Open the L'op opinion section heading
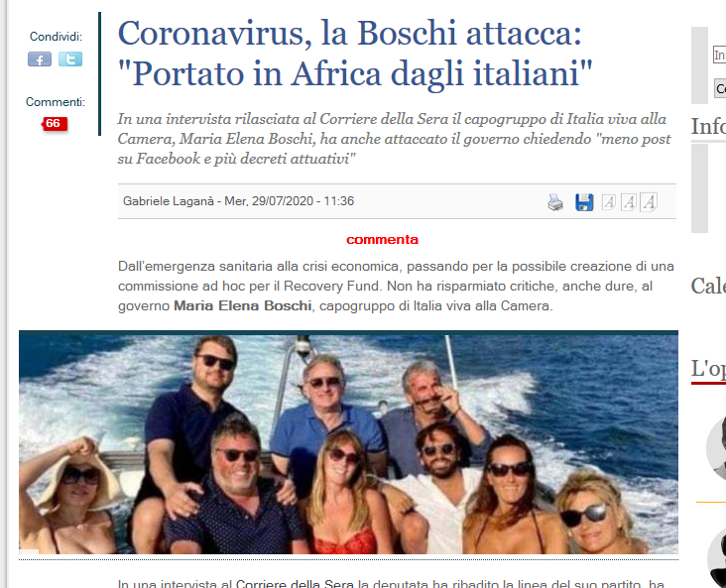Image resolution: width=726 pixels, height=588 pixels. point(708,369)
